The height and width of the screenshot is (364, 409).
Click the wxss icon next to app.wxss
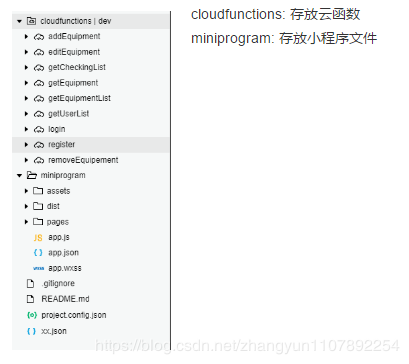38,268
